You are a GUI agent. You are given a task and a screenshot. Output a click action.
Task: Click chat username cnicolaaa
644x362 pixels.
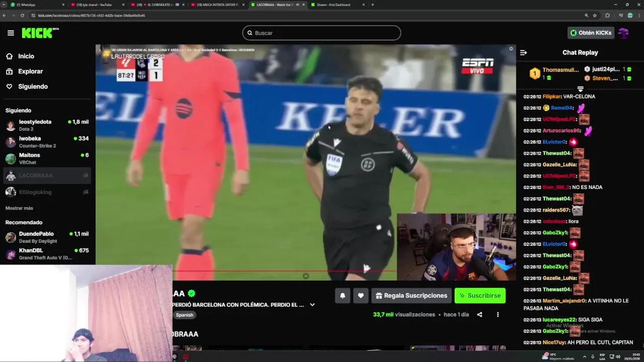[554, 221]
